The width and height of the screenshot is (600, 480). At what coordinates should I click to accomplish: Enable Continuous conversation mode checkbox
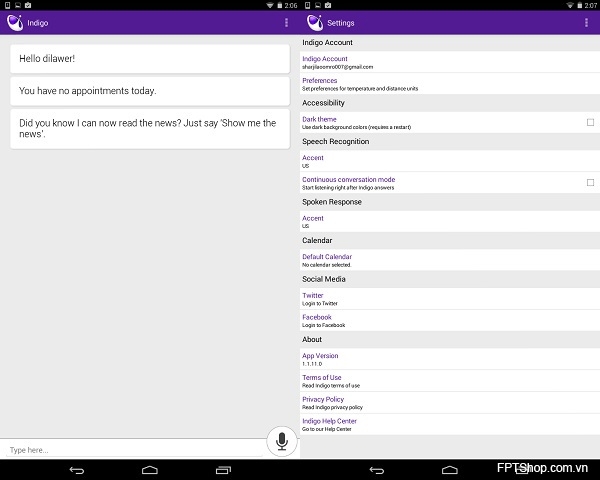click(x=590, y=182)
